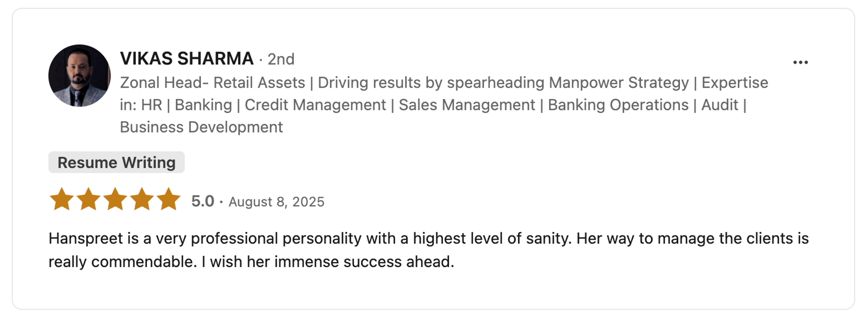Click Vikas Sharma's profile photo
The width and height of the screenshot is (868, 316).
tap(80, 75)
